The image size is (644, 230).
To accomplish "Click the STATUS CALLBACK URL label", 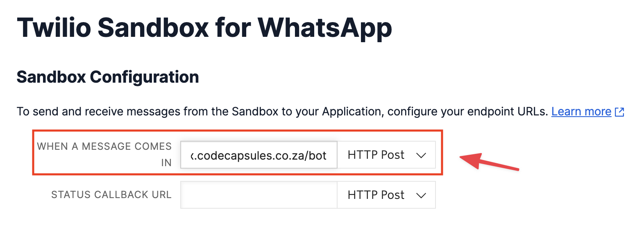I will (x=111, y=195).
